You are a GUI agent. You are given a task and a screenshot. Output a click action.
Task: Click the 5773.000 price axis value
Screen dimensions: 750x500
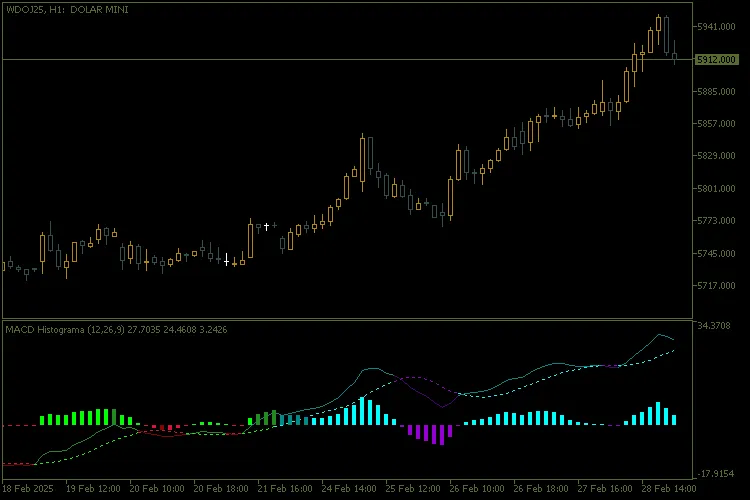point(716,221)
